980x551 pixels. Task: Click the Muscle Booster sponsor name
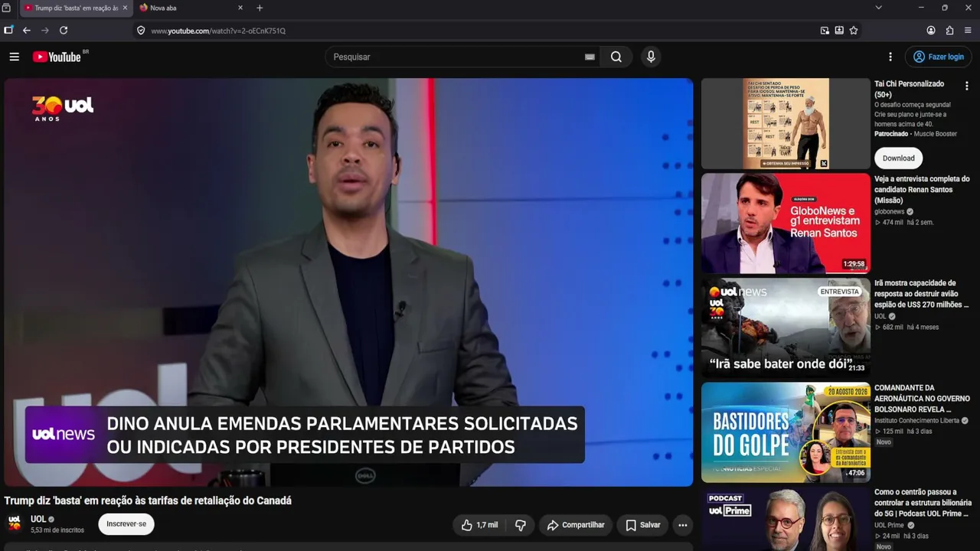(x=936, y=134)
